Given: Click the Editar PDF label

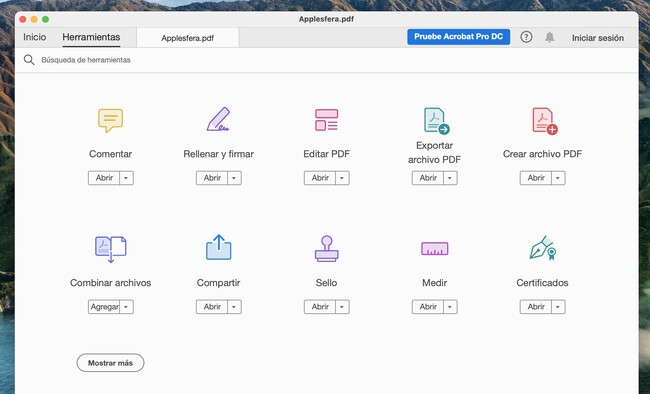Looking at the screenshot, I should [327, 154].
